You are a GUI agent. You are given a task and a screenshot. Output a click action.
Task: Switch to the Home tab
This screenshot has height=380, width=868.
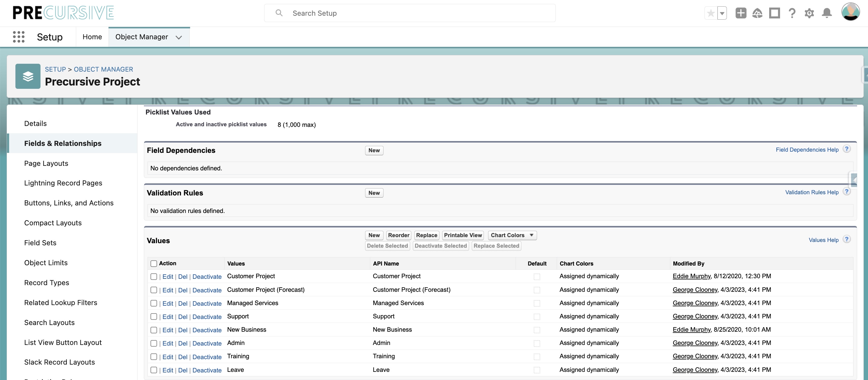(92, 37)
